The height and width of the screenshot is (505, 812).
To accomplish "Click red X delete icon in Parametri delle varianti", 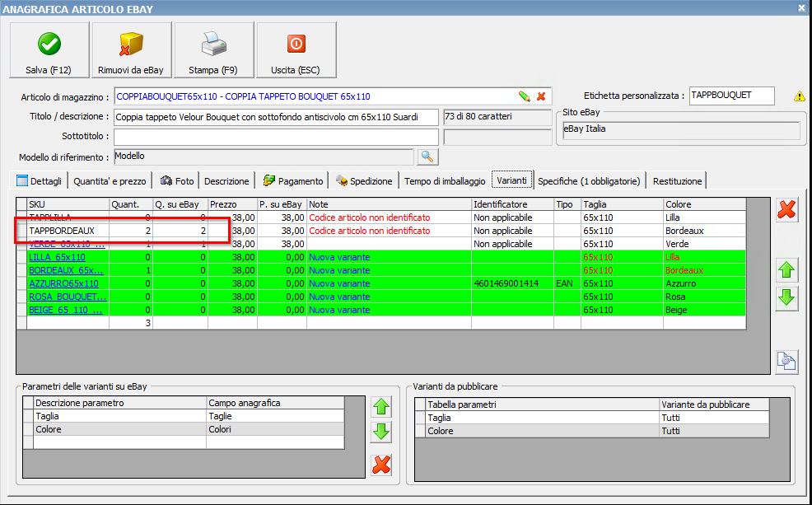I will pos(381,465).
